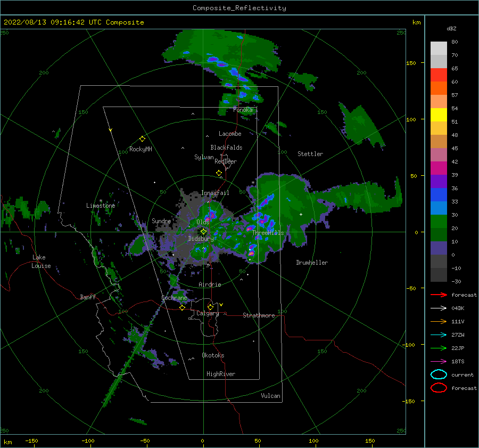Click the Lake Louise label
Image resolution: width=479 pixels, height=448 pixels.
click(x=41, y=262)
